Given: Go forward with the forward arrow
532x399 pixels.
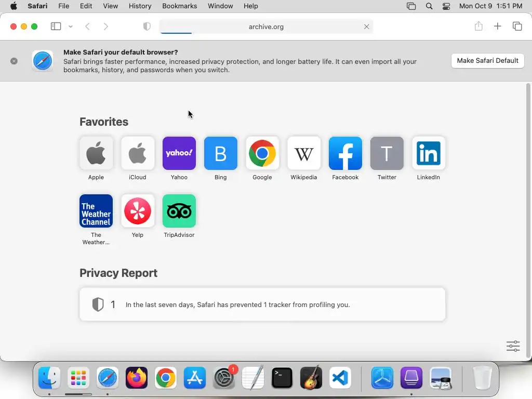Looking at the screenshot, I should (x=106, y=26).
